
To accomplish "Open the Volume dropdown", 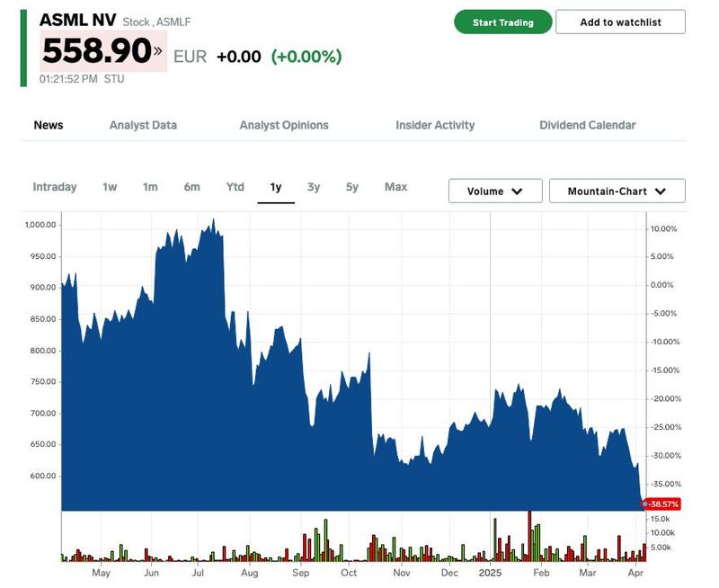I will (x=495, y=192).
